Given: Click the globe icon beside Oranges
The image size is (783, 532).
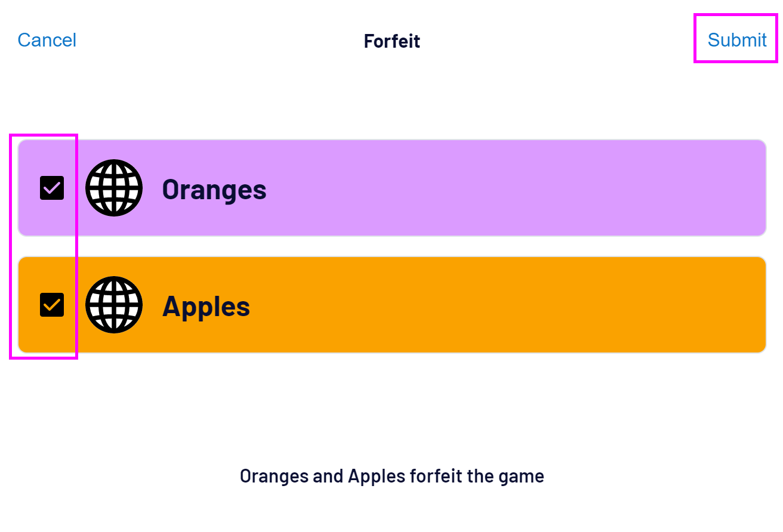Looking at the screenshot, I should point(114,188).
